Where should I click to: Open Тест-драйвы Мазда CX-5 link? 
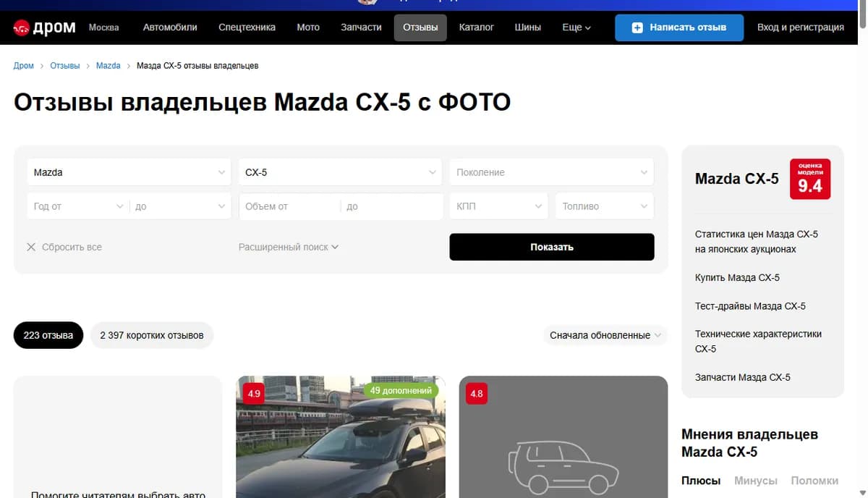750,306
